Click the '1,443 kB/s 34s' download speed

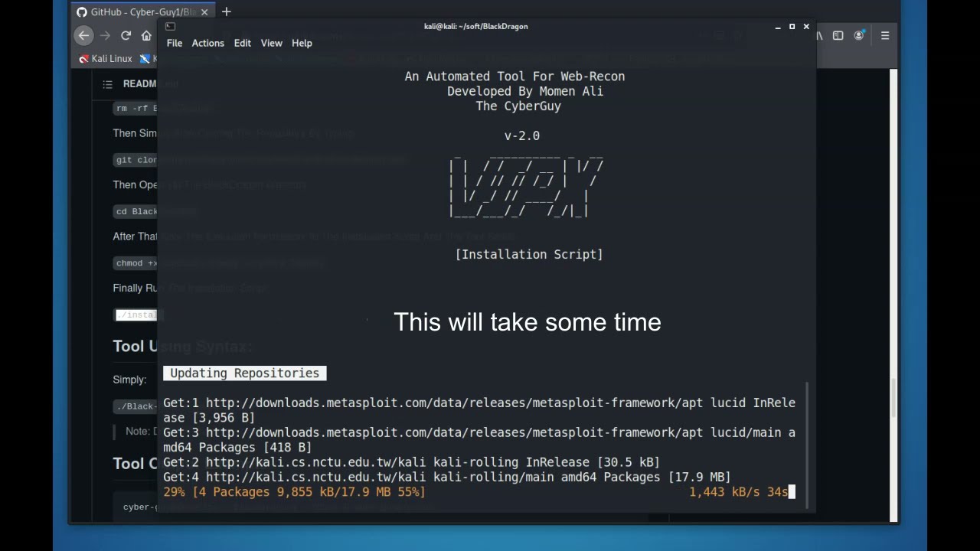coord(739,492)
